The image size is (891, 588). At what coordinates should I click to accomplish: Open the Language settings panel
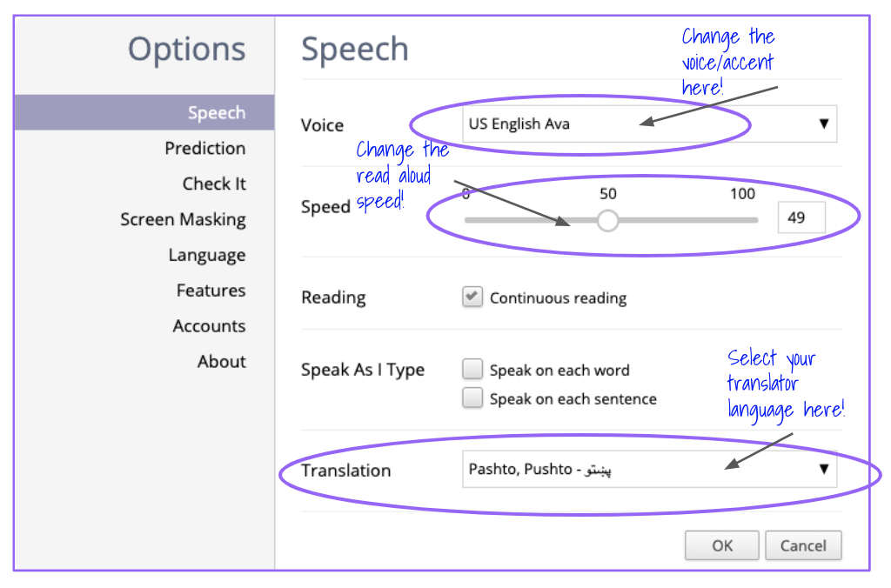click(x=207, y=255)
